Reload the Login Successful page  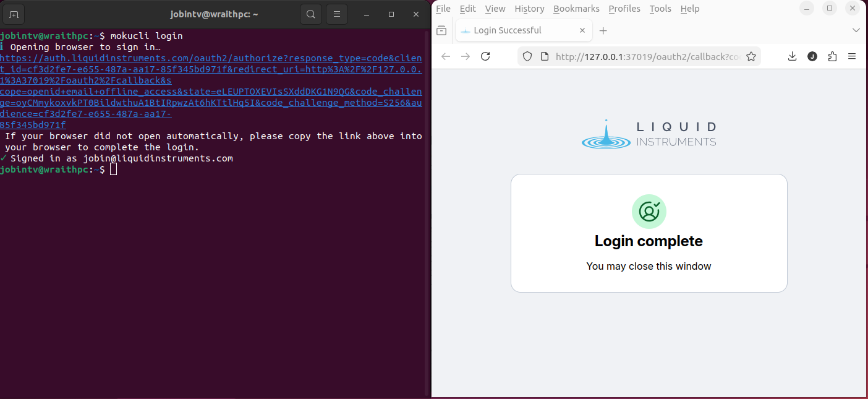[485, 56]
